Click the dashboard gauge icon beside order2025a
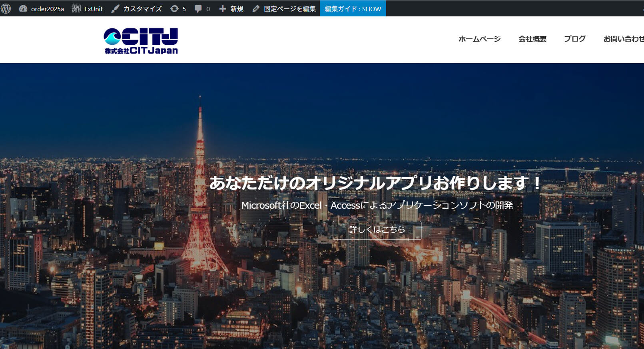This screenshot has width=644, height=349. (23, 8)
